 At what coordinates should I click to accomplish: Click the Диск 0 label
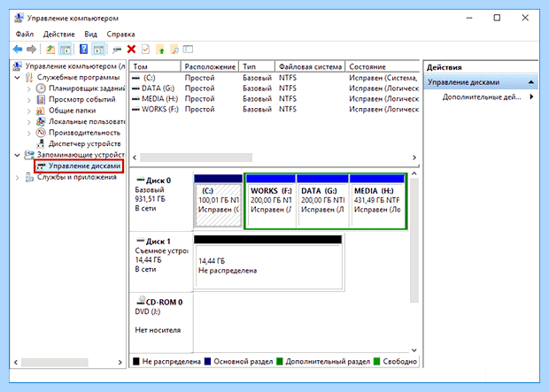pos(158,181)
